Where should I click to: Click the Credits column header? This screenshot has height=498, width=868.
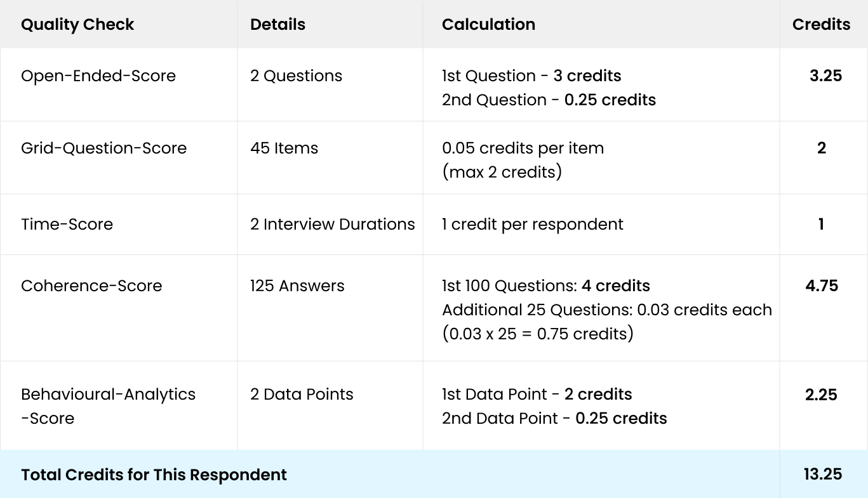(821, 24)
